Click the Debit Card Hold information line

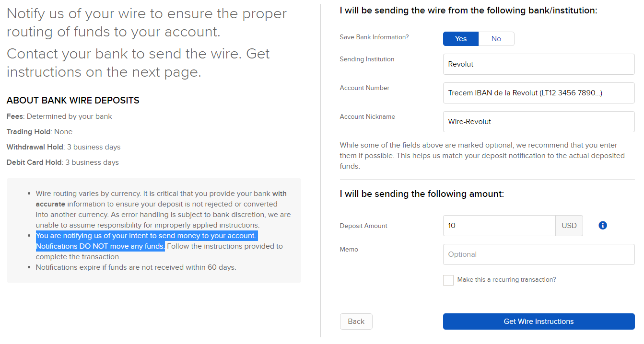pyautogui.click(x=63, y=162)
